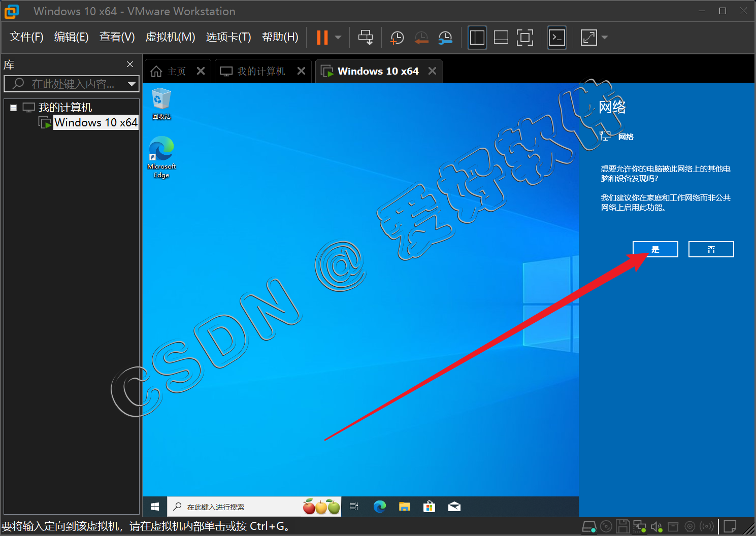
Task: Close the 我的计算机 tab
Action: [302, 71]
